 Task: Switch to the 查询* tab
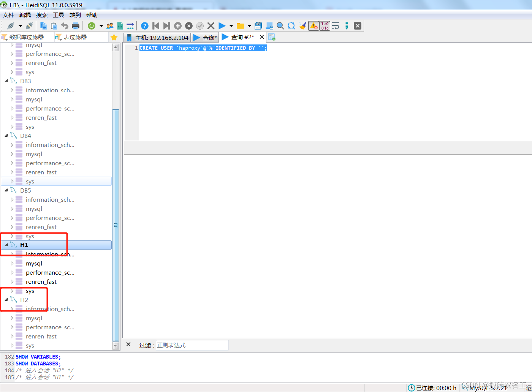(205, 37)
